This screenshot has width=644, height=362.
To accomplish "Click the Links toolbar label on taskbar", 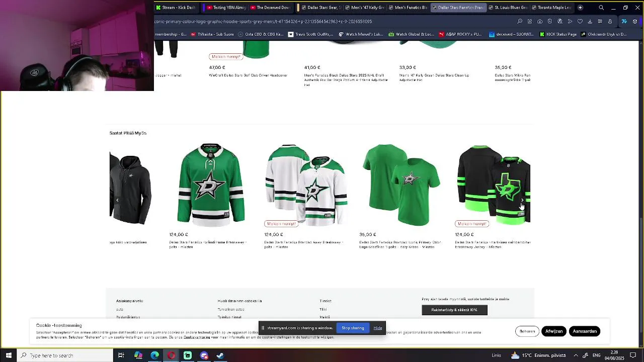I will [496, 355].
